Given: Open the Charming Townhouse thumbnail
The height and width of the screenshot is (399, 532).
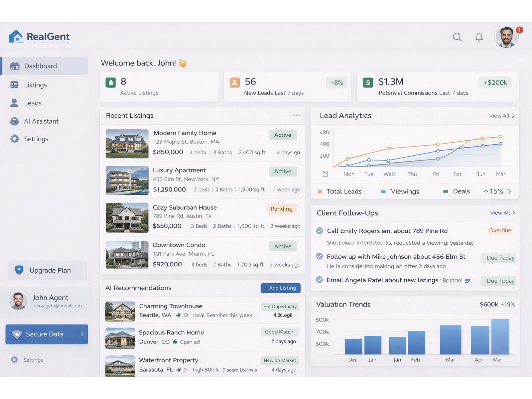Looking at the screenshot, I should coord(120,312).
